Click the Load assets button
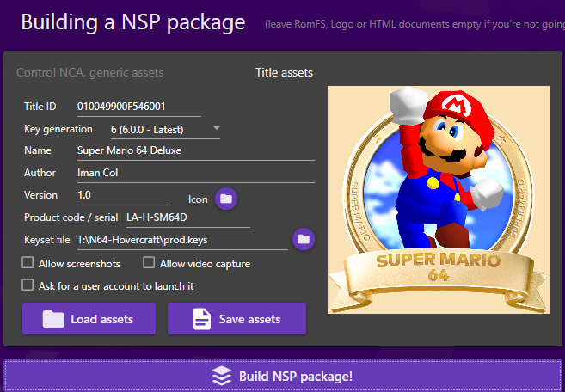Screen dimensions: 565x392 pos(89,318)
